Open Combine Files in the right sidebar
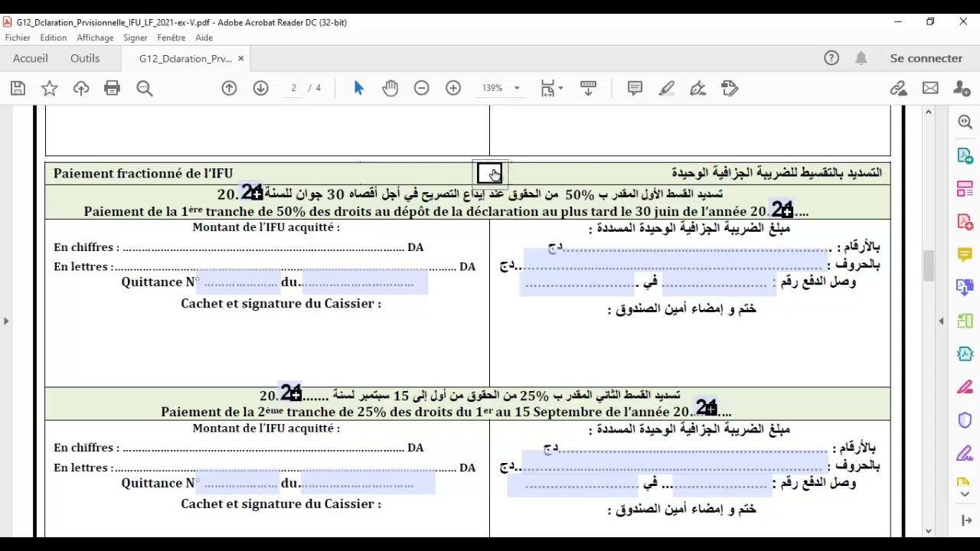 (965, 288)
